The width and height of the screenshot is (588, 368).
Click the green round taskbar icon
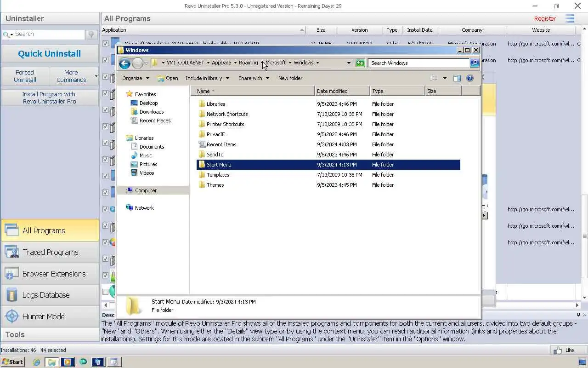[83, 362]
